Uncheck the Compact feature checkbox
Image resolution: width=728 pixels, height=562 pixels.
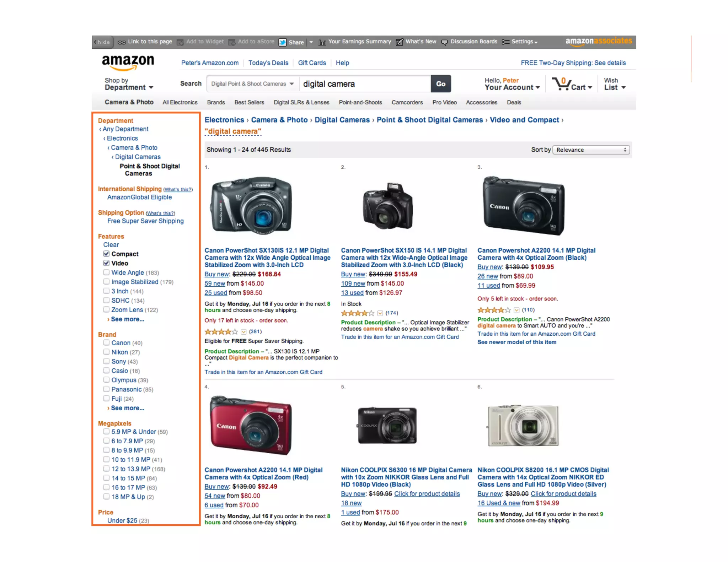coord(106,254)
